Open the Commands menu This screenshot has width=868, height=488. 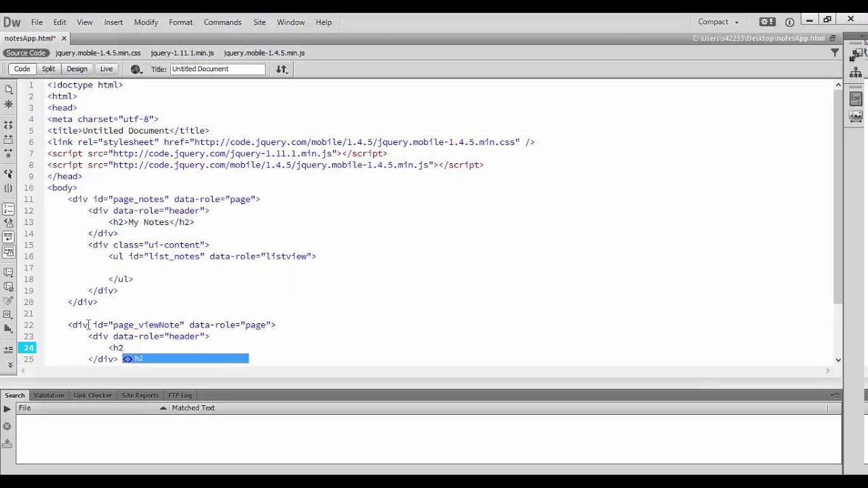(222, 22)
